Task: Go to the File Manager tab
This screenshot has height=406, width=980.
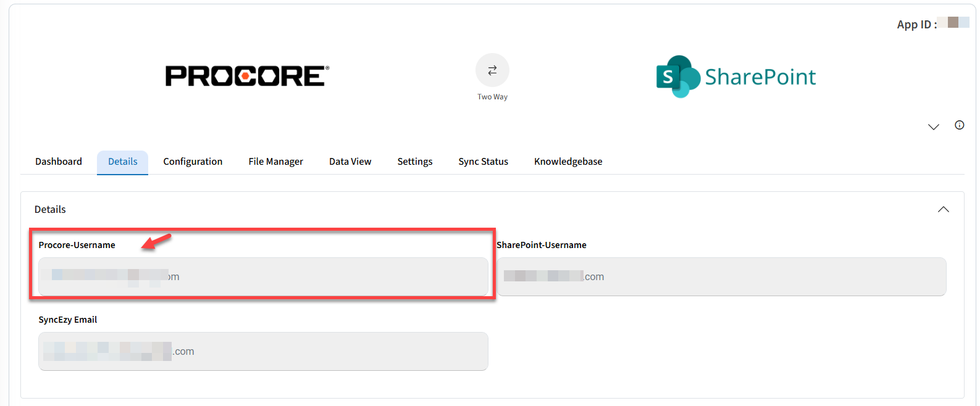Action: pos(275,162)
